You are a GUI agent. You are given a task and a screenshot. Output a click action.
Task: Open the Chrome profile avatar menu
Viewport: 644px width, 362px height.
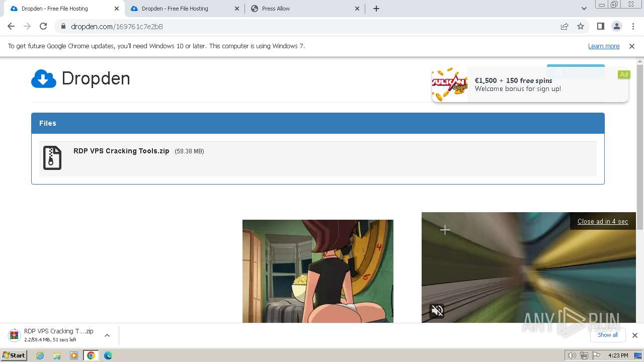click(616, 26)
